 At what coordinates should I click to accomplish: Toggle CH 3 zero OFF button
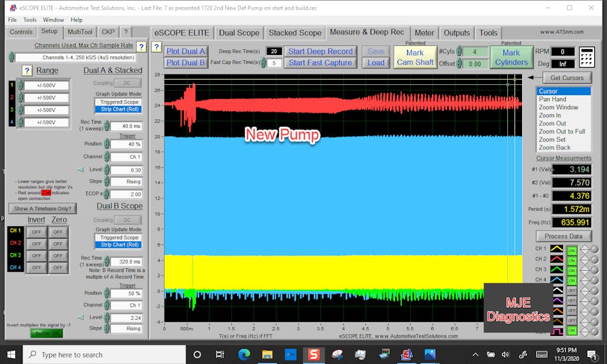click(58, 255)
